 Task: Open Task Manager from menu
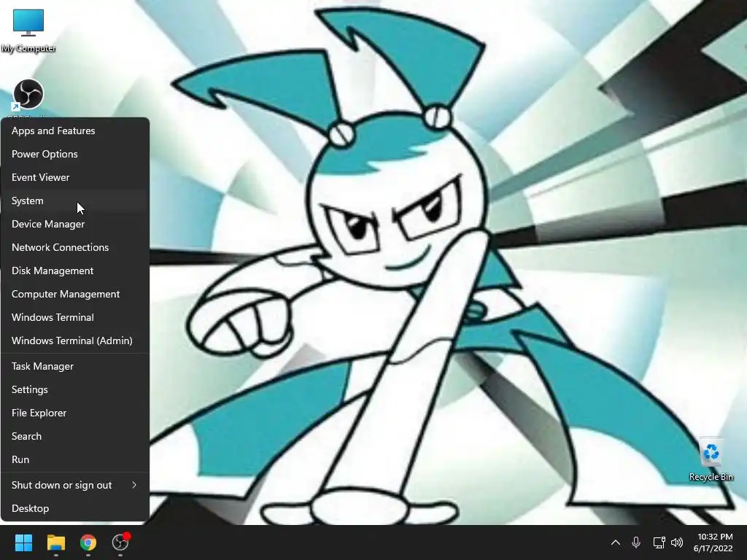(75, 366)
